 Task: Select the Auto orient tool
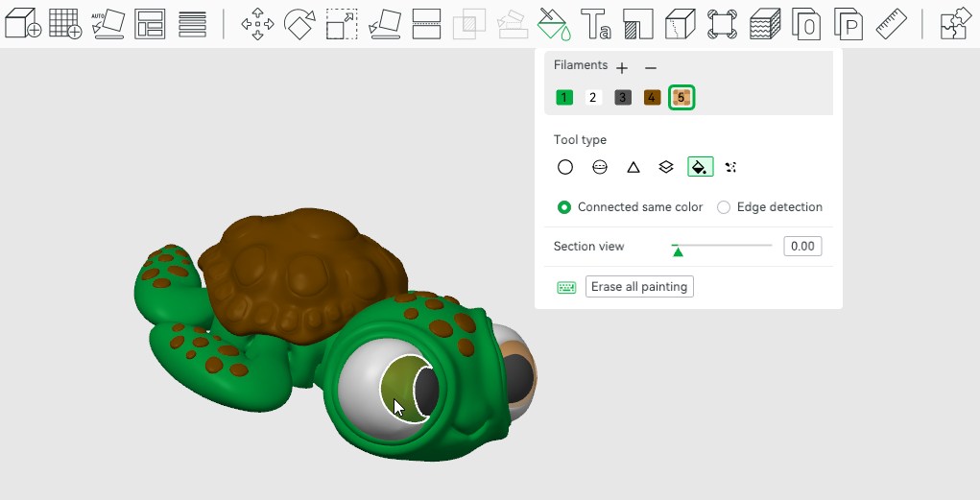pos(108,23)
